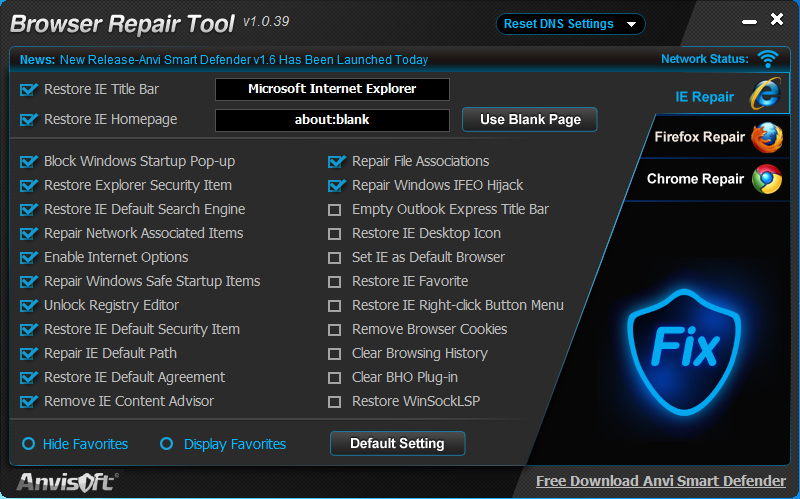Click the Network Status wifi icon
This screenshot has width=800, height=499.
click(768, 59)
